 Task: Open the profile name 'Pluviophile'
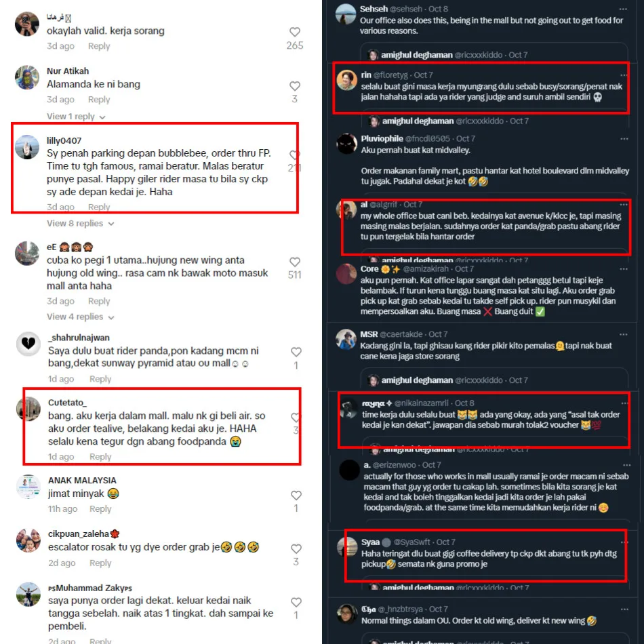coord(382,139)
